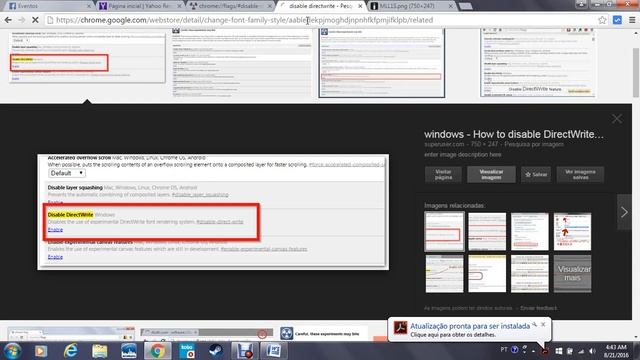Click the PT language indicator

click(x=504, y=350)
